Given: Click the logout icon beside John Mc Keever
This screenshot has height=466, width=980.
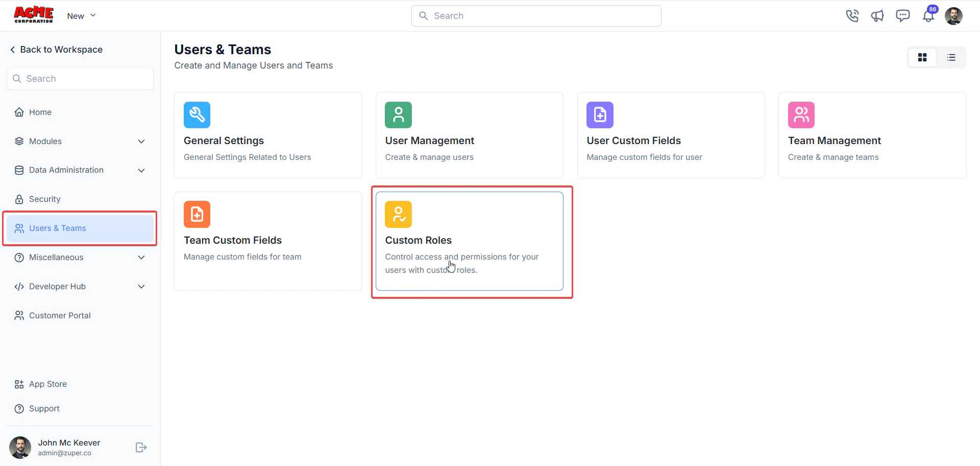Looking at the screenshot, I should (x=141, y=448).
